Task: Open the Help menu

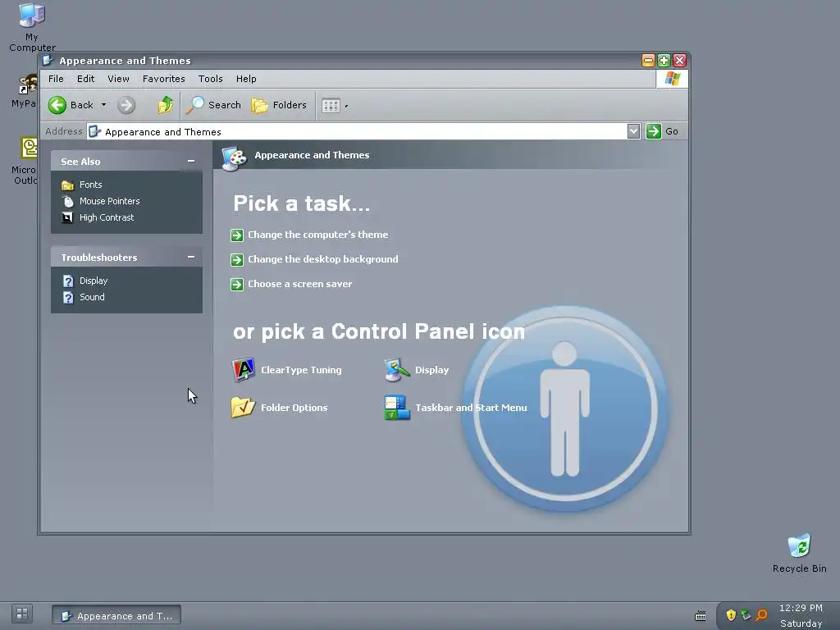Action: click(x=246, y=79)
